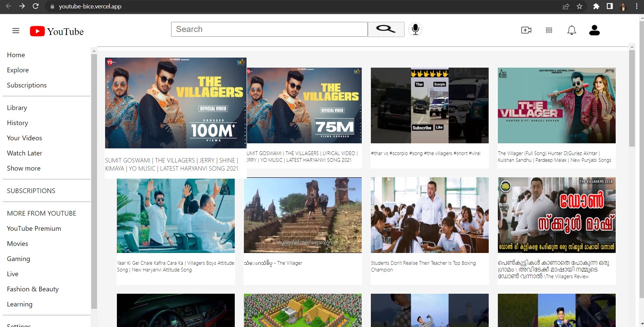Collapse the SUBSCRIPTIONS section header
This screenshot has width=644, height=327.
31,191
